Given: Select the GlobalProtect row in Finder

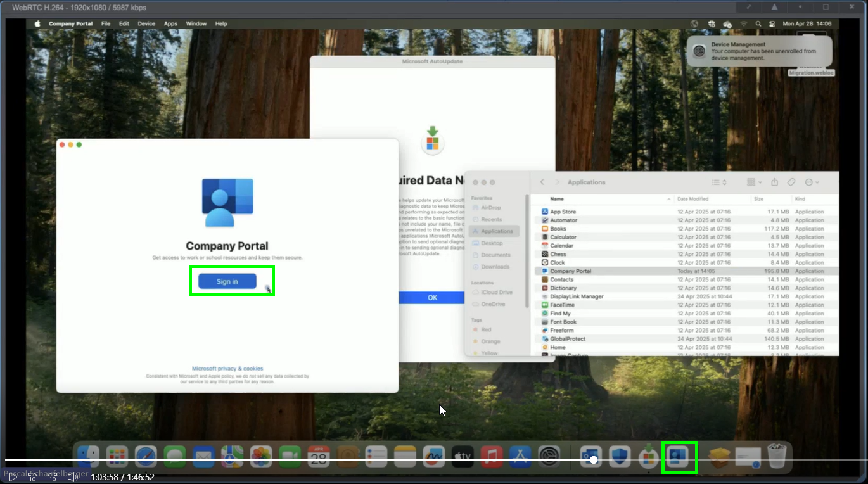Looking at the screenshot, I should point(687,339).
